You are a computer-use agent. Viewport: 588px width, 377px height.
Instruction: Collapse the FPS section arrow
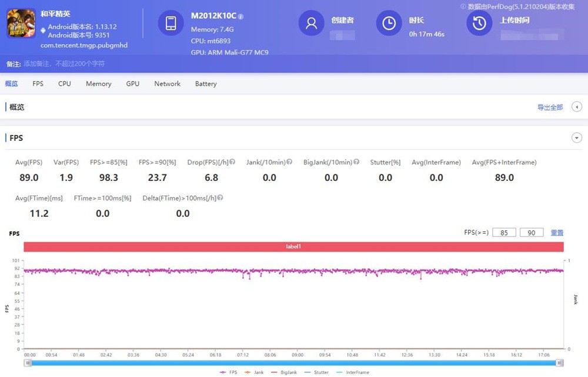tap(577, 138)
